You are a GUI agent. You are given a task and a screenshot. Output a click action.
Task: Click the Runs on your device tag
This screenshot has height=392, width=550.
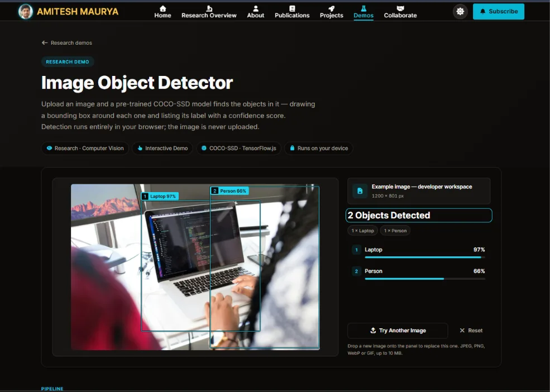[318, 148]
